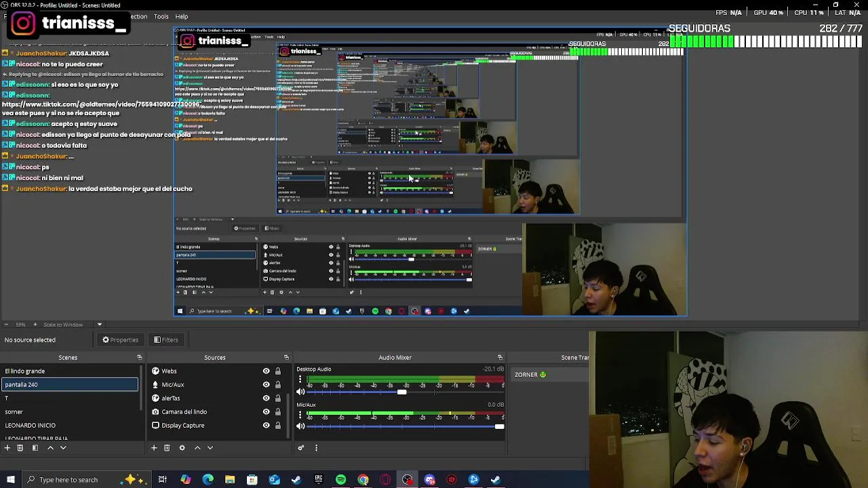Remove selected source with trash icon

[167, 447]
